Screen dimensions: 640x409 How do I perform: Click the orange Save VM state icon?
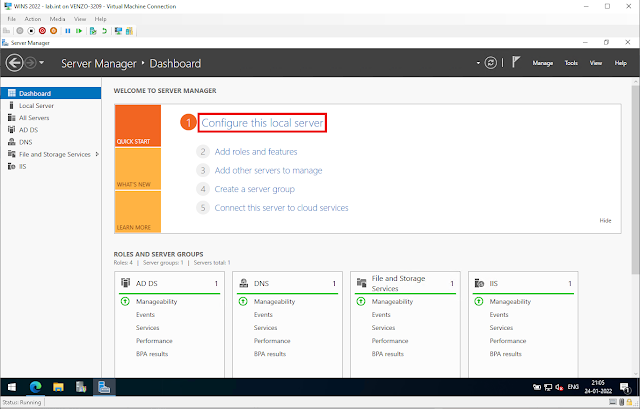pos(53,31)
